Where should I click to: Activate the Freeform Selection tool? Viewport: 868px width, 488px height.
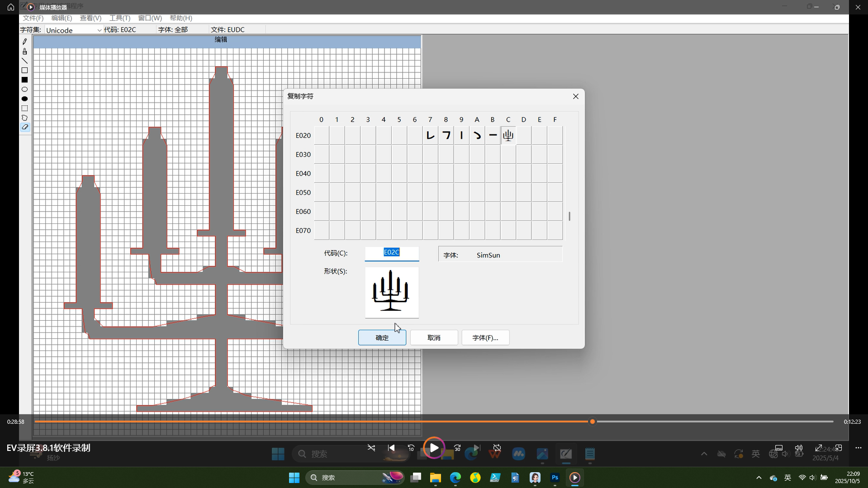(25, 118)
